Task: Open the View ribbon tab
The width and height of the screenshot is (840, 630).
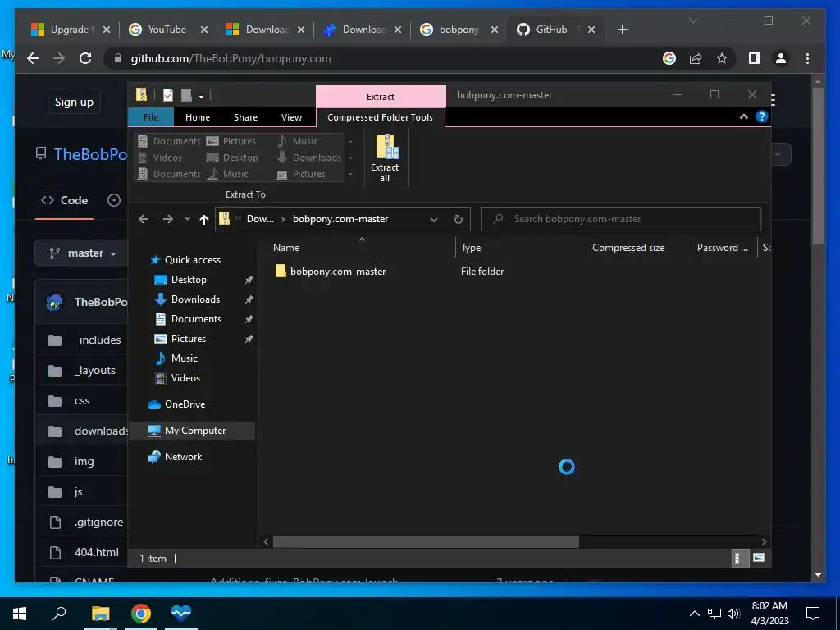Action: pyautogui.click(x=291, y=117)
